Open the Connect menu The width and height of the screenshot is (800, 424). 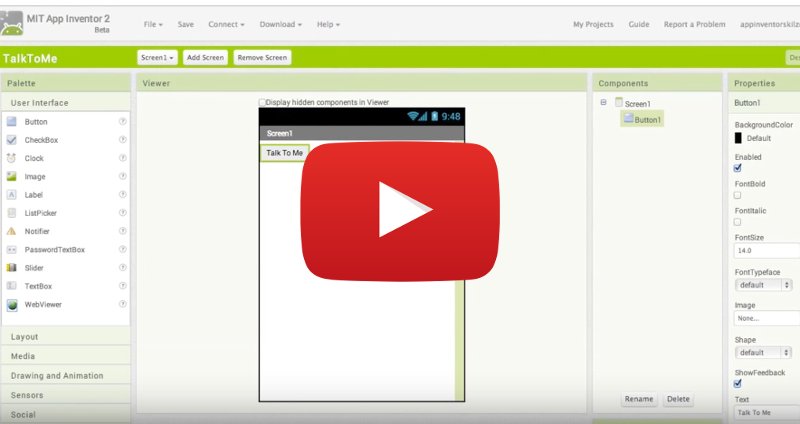pos(226,24)
